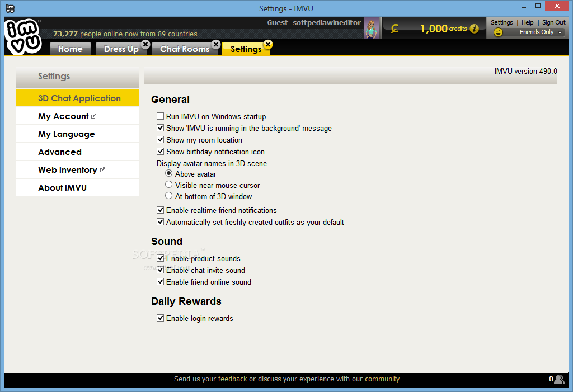Click the IMVU version 490.0 text
Screen dimensions: 573x392
click(x=525, y=71)
